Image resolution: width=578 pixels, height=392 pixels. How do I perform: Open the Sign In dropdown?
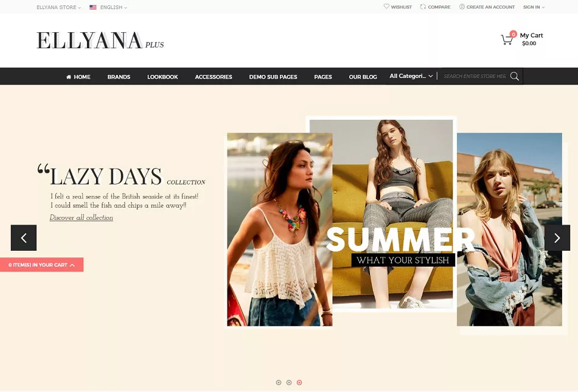534,7
